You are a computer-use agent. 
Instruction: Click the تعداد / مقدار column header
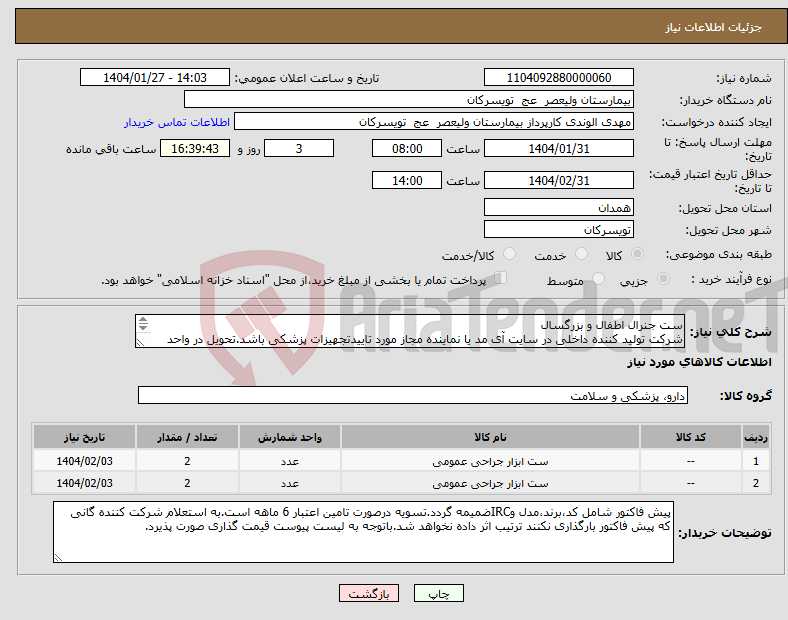click(187, 437)
